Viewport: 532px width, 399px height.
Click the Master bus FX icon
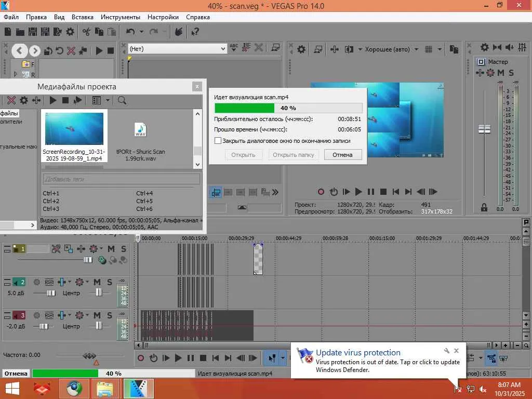pos(490,73)
